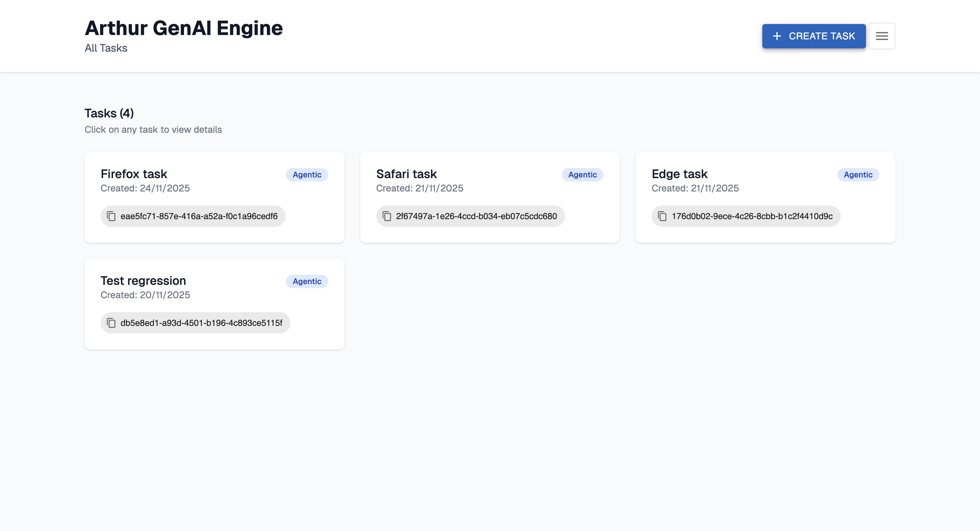Click the Edge task Agentic badge
This screenshot has height=531, width=980.
pos(857,175)
